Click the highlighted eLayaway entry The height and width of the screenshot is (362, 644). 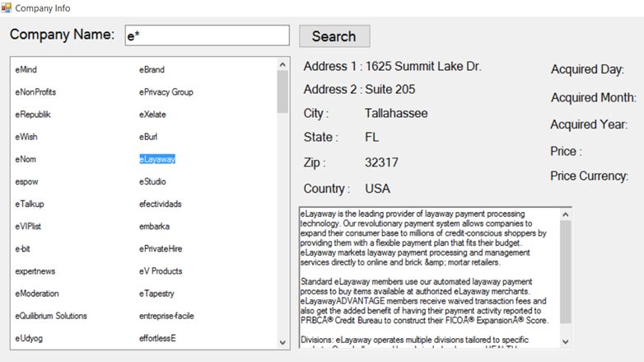pos(157,159)
